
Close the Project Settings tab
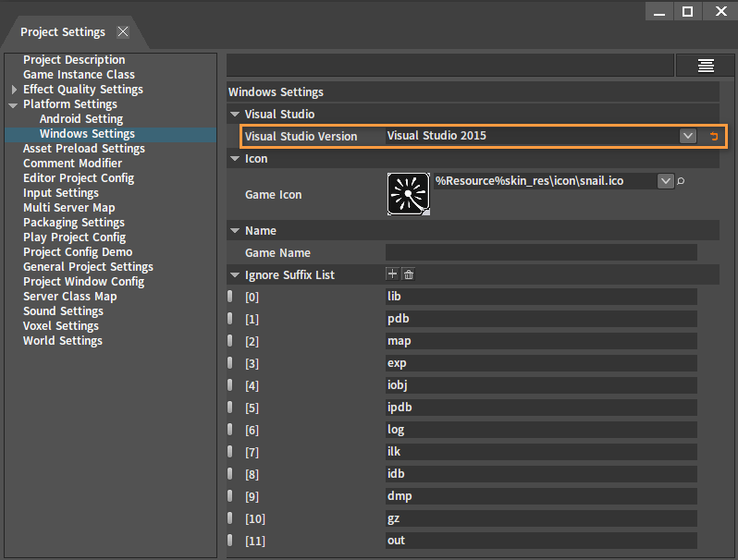123,31
